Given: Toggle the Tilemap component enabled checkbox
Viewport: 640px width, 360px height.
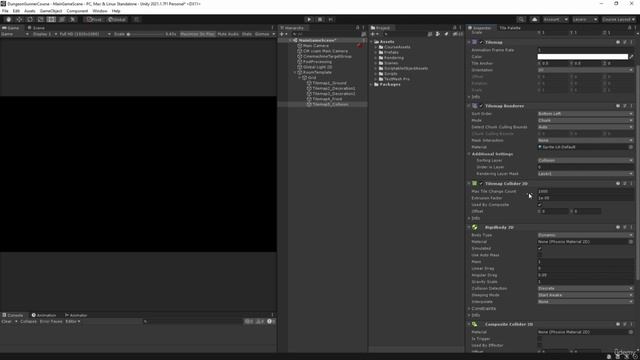Looking at the screenshot, I should click(481, 42).
